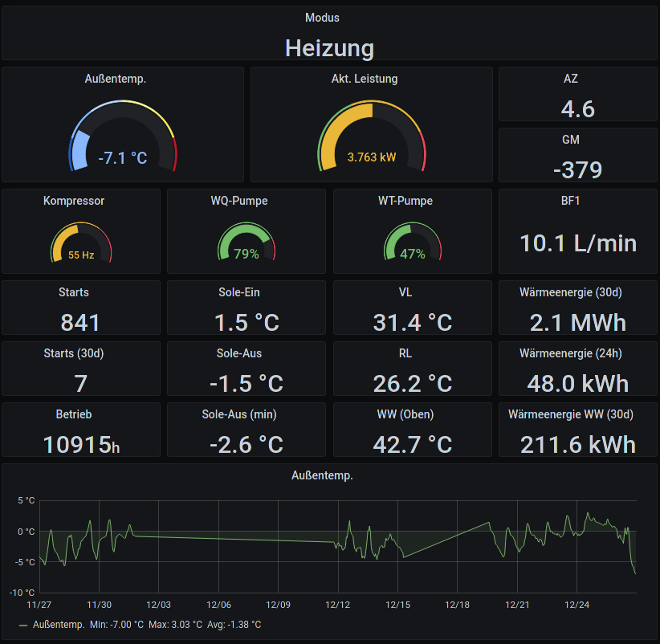Click the VL panel title

[x=405, y=292]
